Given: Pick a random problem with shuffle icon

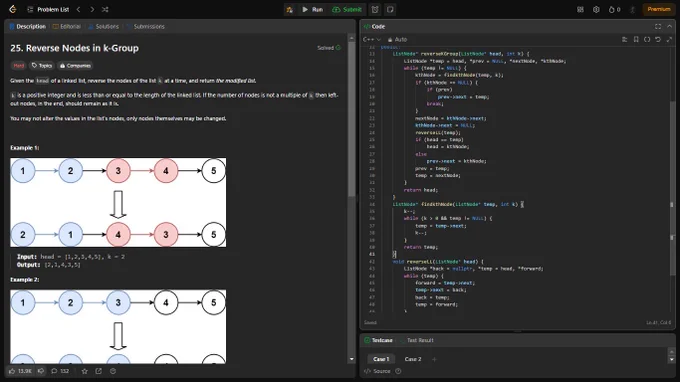Looking at the screenshot, I should (x=105, y=10).
